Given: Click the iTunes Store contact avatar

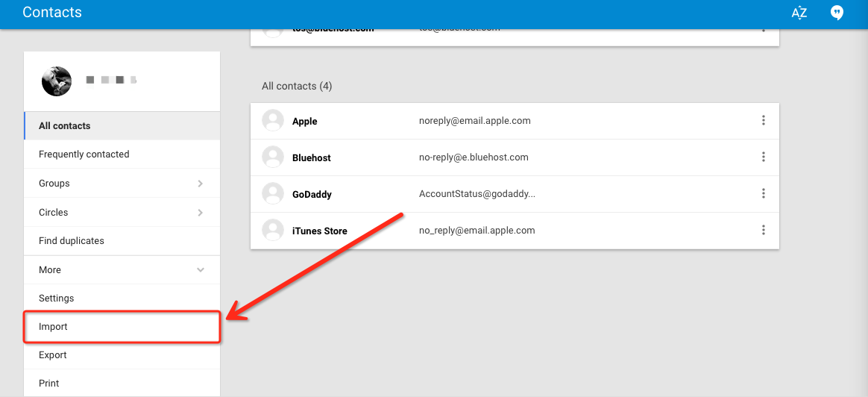Looking at the screenshot, I should 272,231.
